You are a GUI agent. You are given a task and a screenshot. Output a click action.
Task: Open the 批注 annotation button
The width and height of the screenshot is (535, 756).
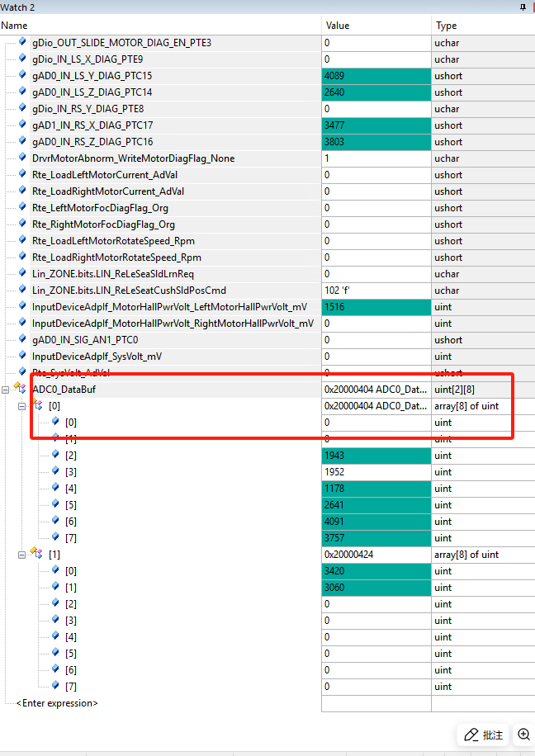[484, 735]
